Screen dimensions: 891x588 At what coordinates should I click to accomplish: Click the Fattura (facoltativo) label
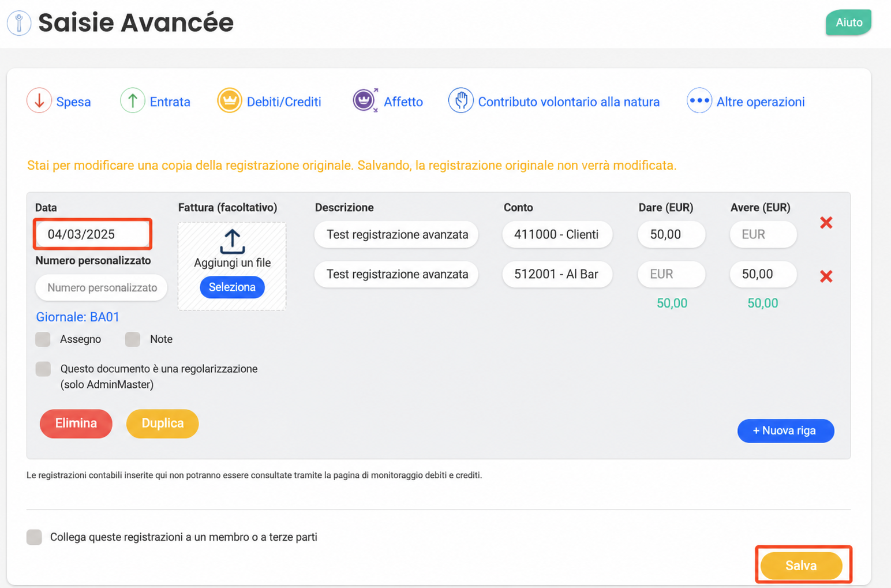227,208
